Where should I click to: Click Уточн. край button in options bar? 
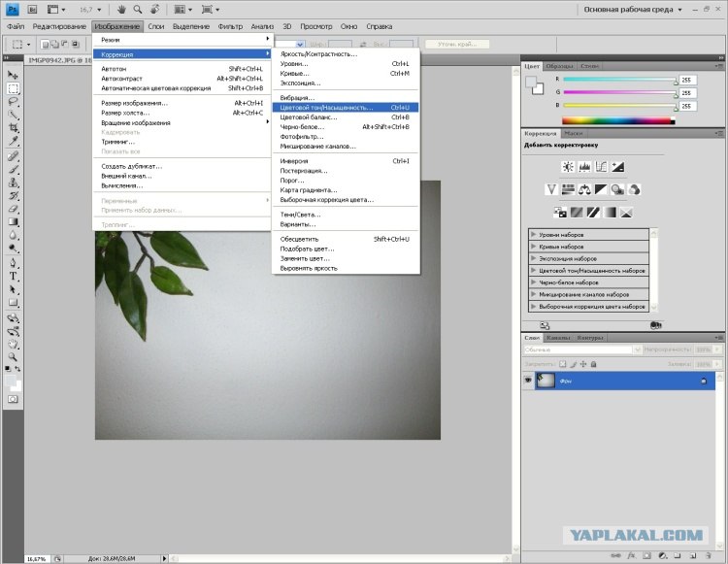457,44
